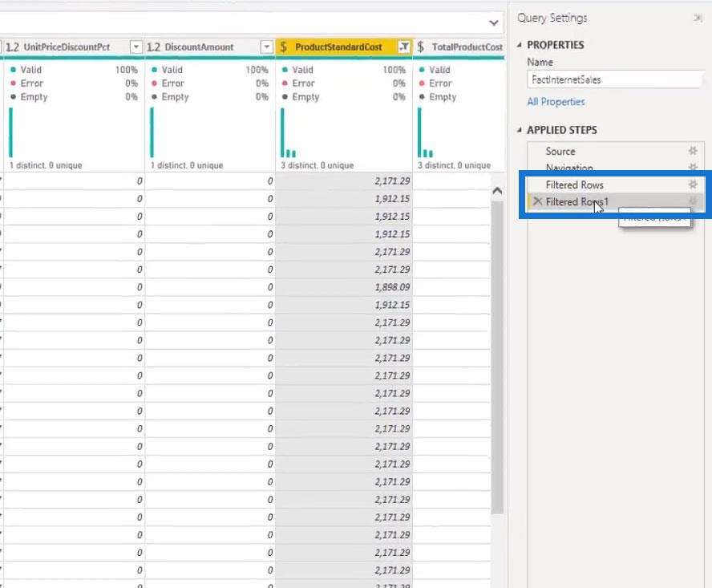712x588 pixels.
Task: Open settings gear for Navigation step
Action: 693,168
